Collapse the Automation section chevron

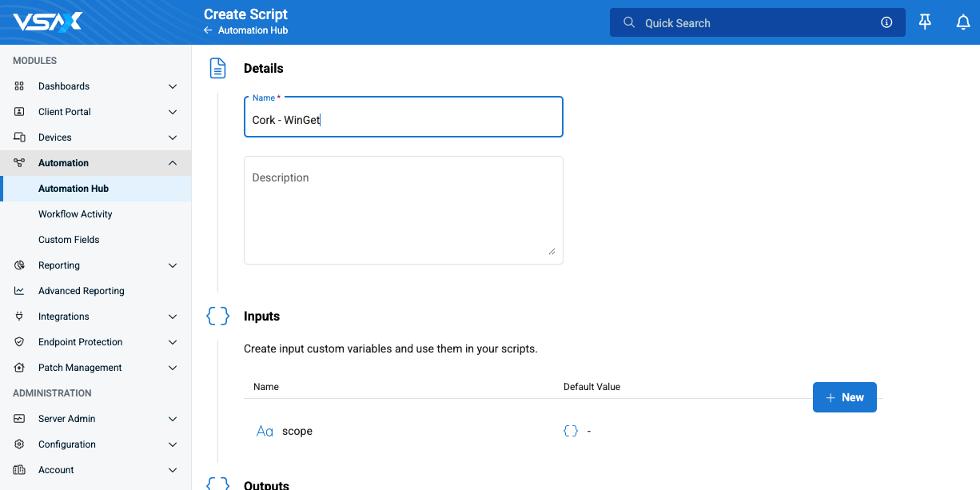click(173, 163)
